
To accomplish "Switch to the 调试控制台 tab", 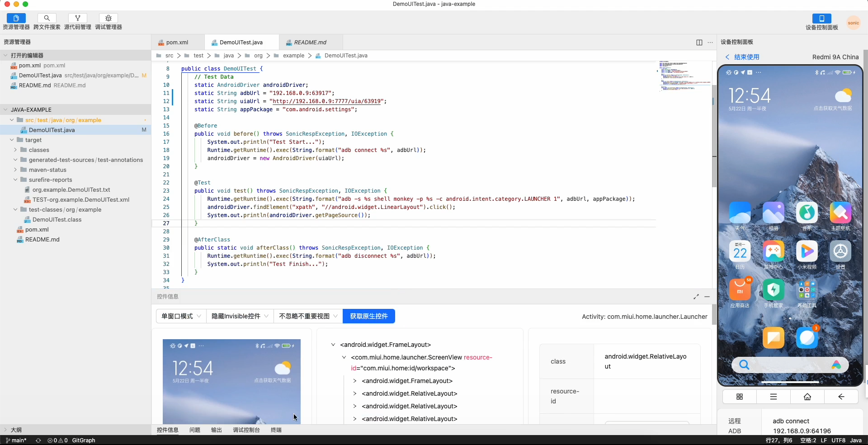I will coord(246,430).
